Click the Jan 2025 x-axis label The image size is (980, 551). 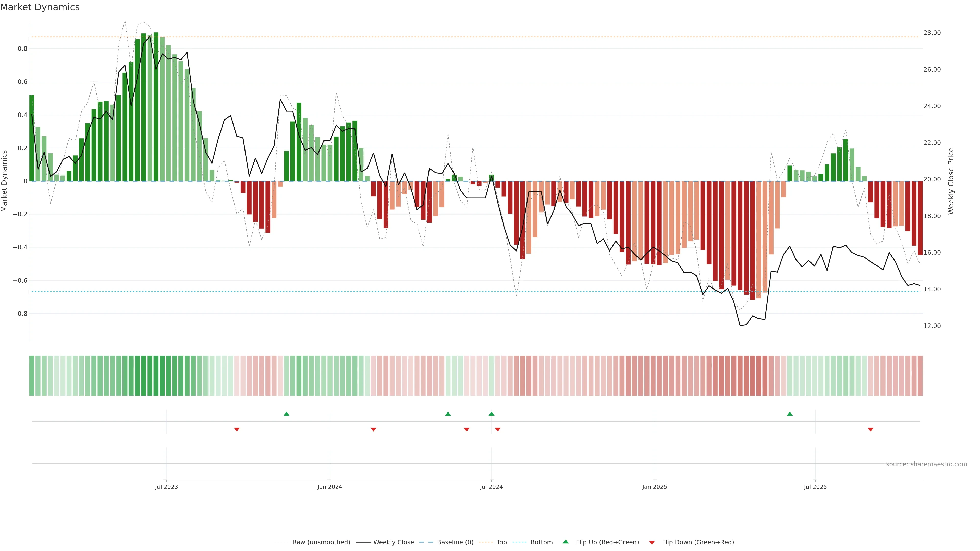point(654,487)
